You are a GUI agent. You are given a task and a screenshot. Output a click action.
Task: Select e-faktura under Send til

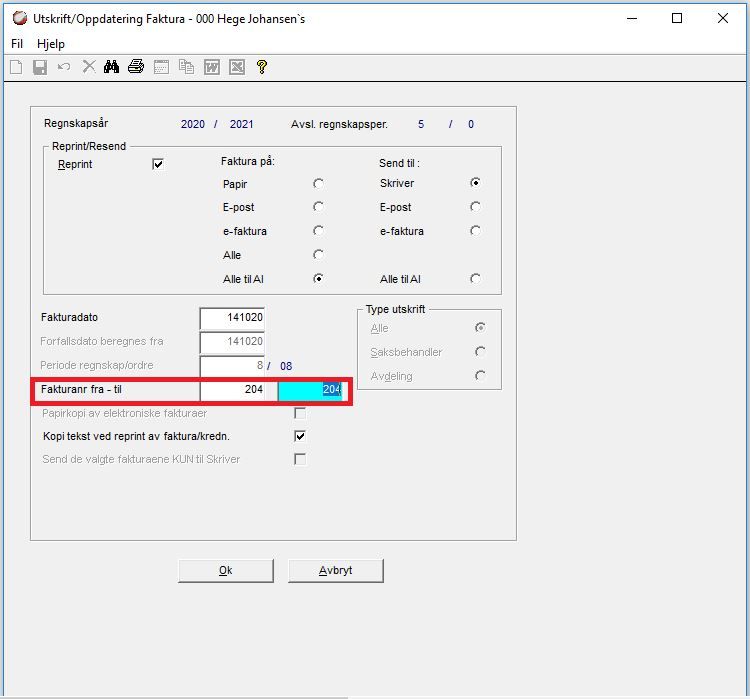point(475,231)
